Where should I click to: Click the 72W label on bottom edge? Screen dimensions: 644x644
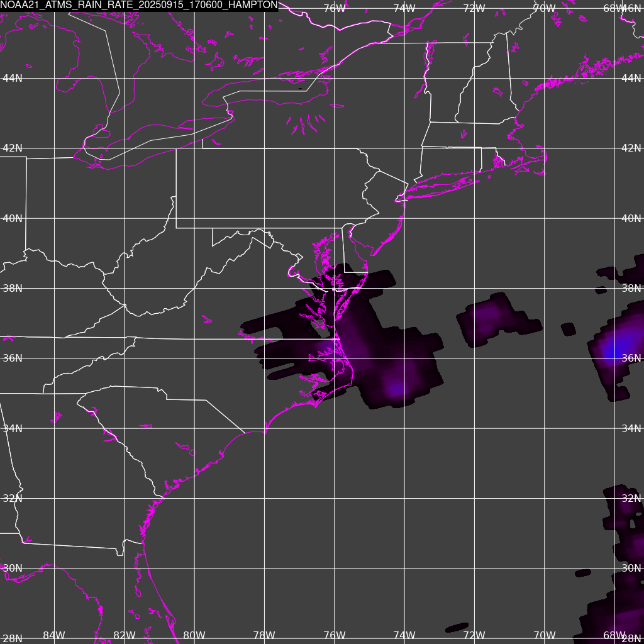[474, 635]
